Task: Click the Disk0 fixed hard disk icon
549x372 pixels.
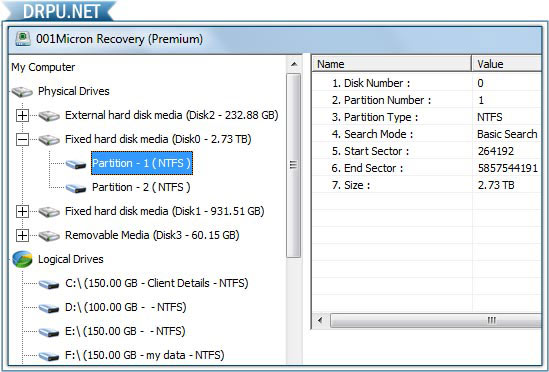Action: (49, 140)
